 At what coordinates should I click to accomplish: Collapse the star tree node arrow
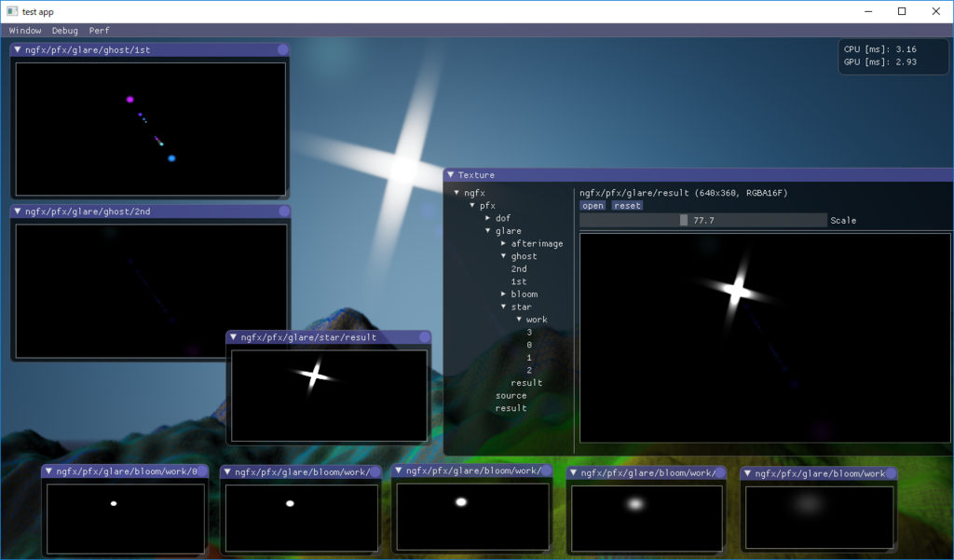tap(504, 307)
